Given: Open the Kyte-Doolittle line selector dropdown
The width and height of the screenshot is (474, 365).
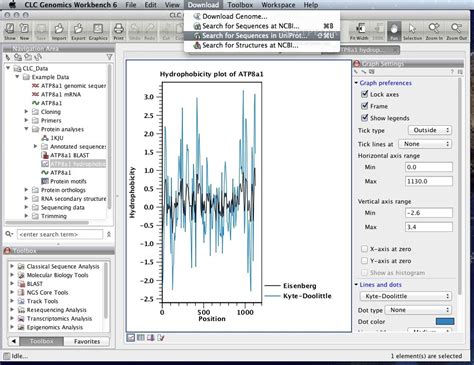Looking at the screenshot, I should tap(406, 296).
